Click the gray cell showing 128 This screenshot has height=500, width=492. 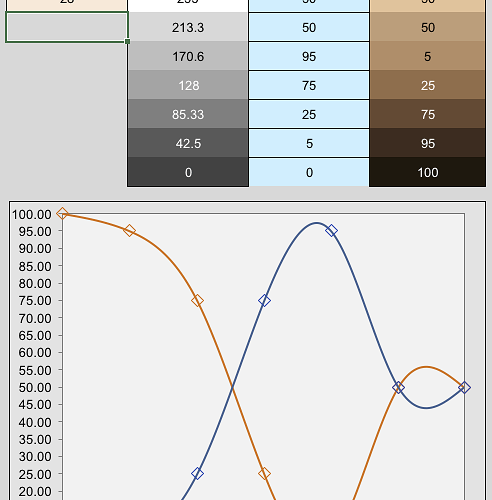point(188,85)
